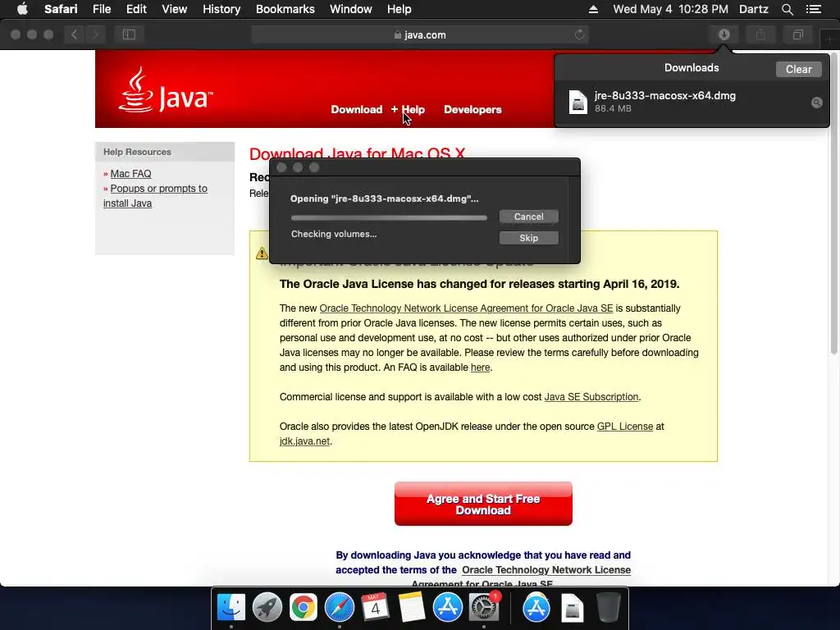
Task: Click Developers in the Java site header
Action: coord(472,109)
